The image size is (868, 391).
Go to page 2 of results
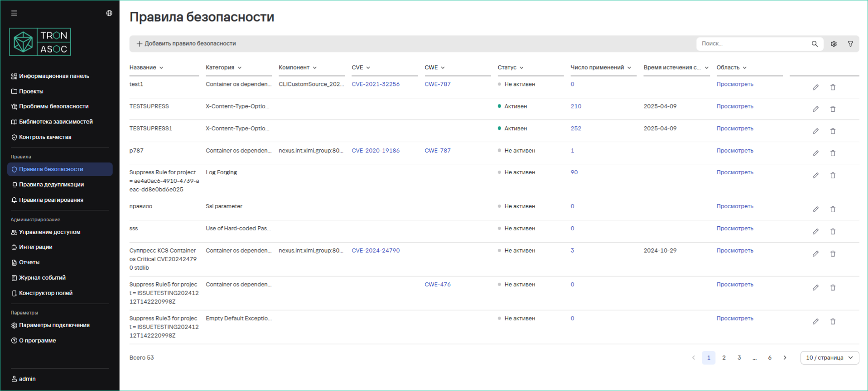click(724, 358)
